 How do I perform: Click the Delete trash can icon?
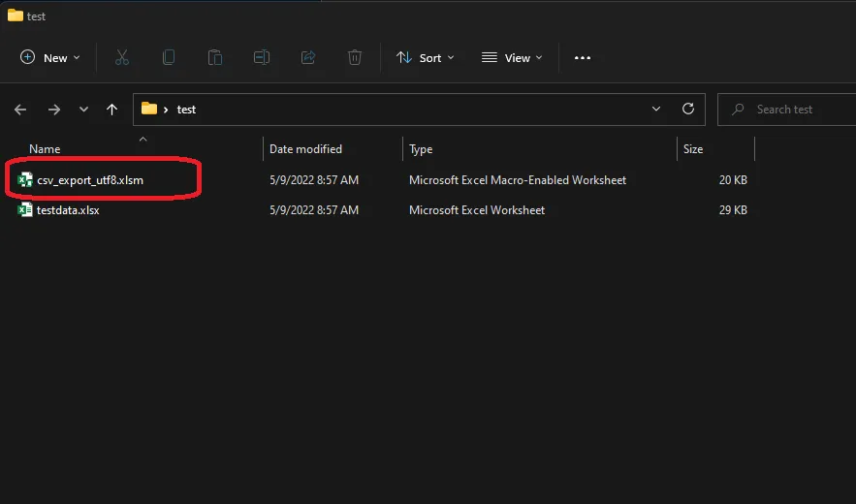coord(355,58)
